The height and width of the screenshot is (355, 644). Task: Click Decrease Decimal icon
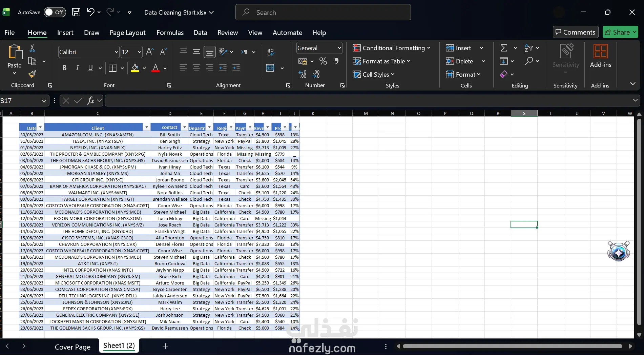(316, 74)
